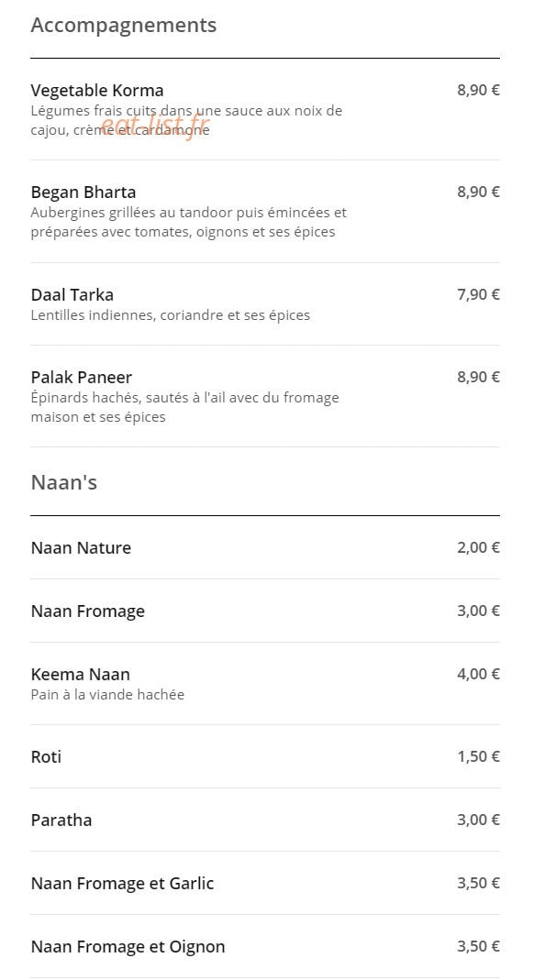This screenshot has height=980, width=556.
Task: Select Naan Fromage from the list
Action: coord(87,611)
